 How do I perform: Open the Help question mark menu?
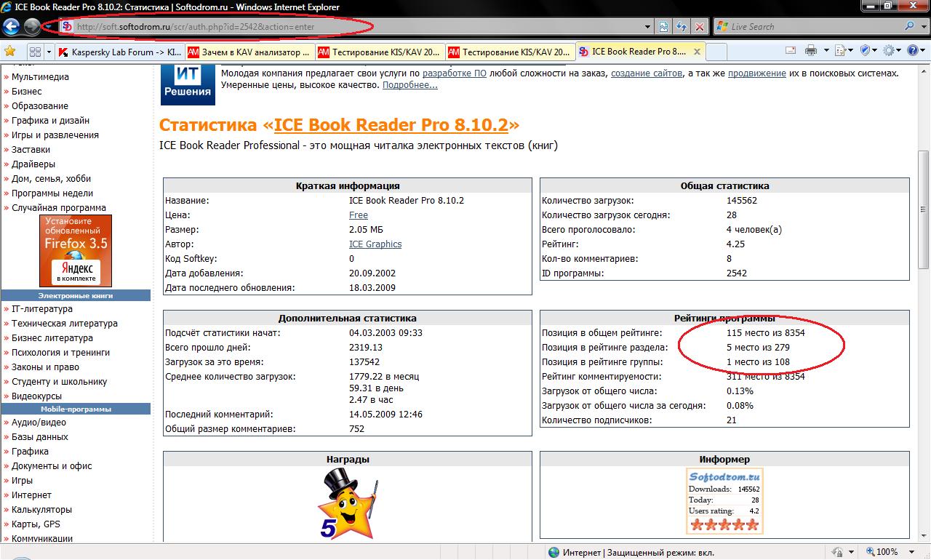click(912, 51)
